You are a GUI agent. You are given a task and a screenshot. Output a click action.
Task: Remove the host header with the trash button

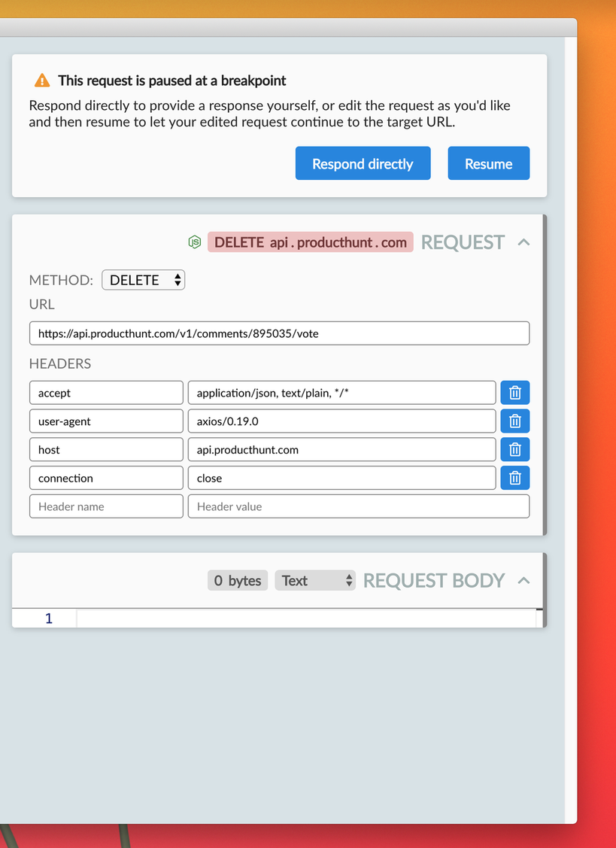point(514,449)
